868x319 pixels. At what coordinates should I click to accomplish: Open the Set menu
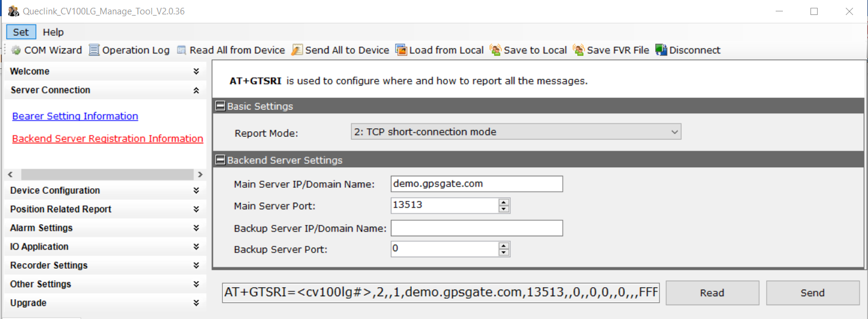tap(21, 32)
